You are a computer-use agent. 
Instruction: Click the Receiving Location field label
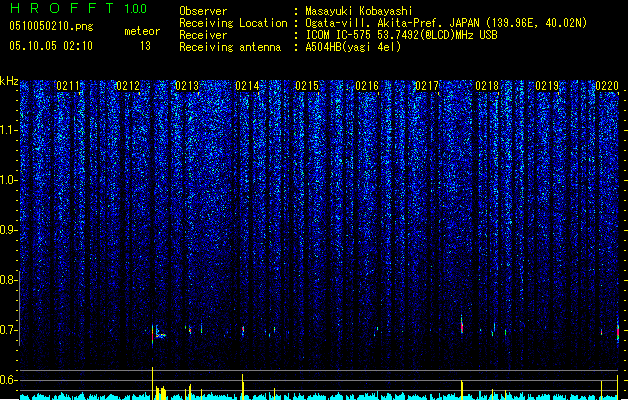pyautogui.click(x=233, y=23)
